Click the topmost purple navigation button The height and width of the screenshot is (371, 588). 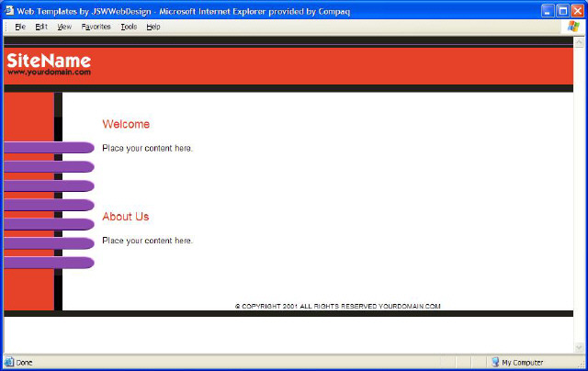pos(48,148)
